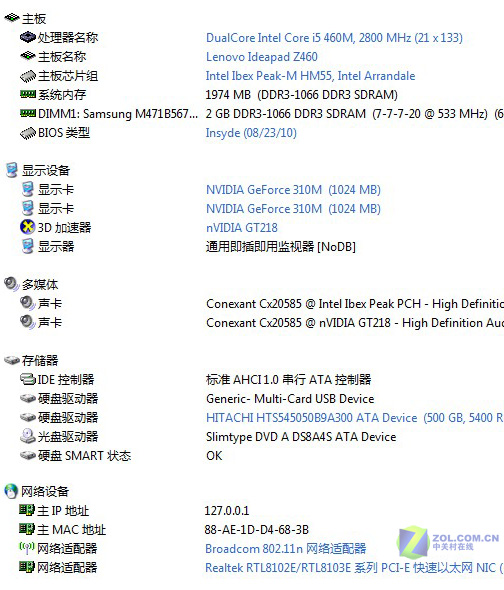Click the 处理器名称 CPU chip icon

coord(28,37)
